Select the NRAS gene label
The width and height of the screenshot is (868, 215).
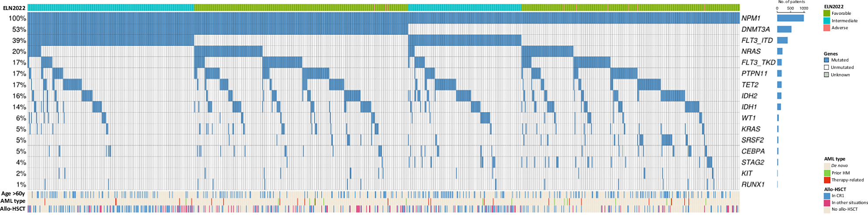(751, 51)
